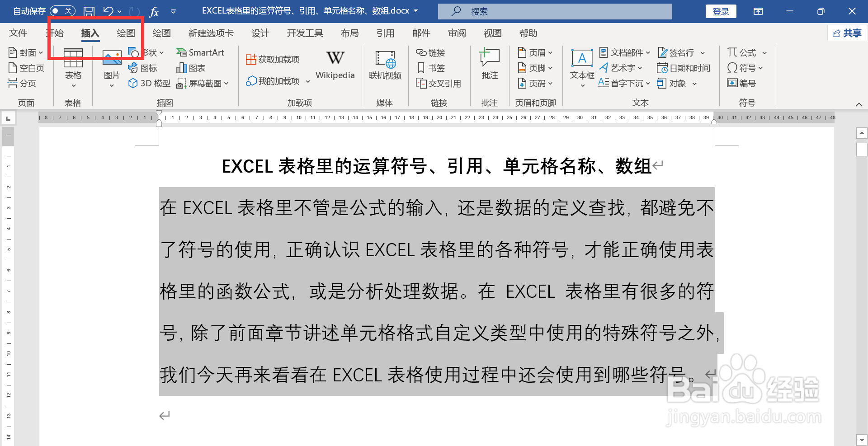Open 签名行 signature line dropdown
Image resolution: width=868 pixels, height=446 pixels.
[681, 52]
